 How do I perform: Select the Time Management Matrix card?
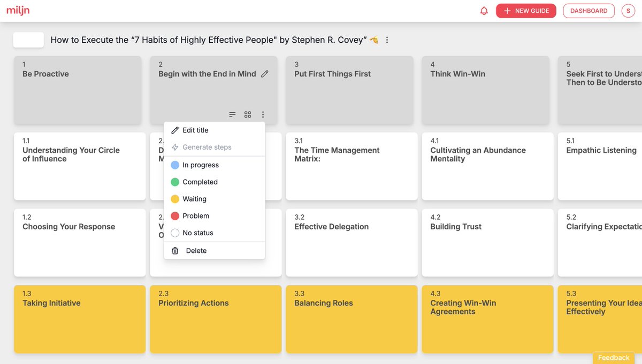click(351, 166)
